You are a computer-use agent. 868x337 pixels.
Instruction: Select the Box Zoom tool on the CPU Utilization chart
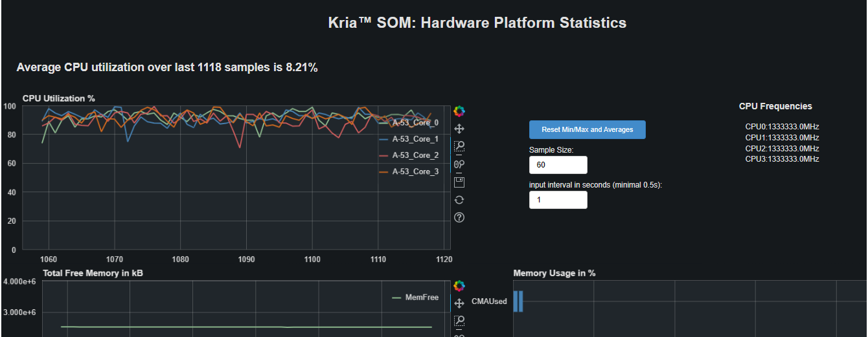click(459, 146)
